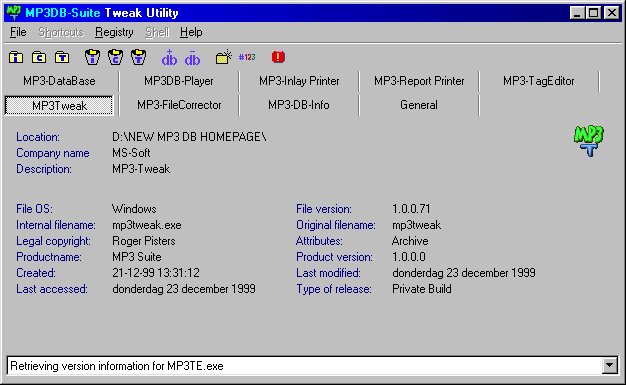Click the folder icon marked with letter T
Image resolution: width=626 pixels, height=385 pixels.
tap(62, 58)
